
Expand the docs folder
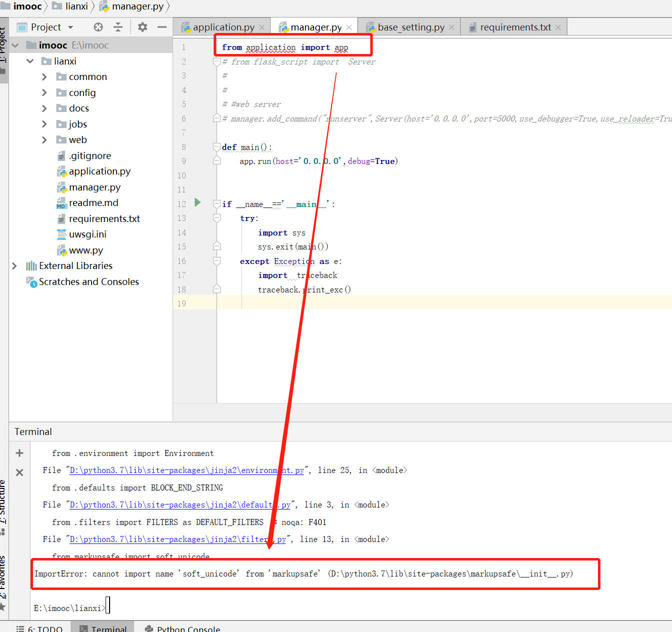[x=45, y=108]
